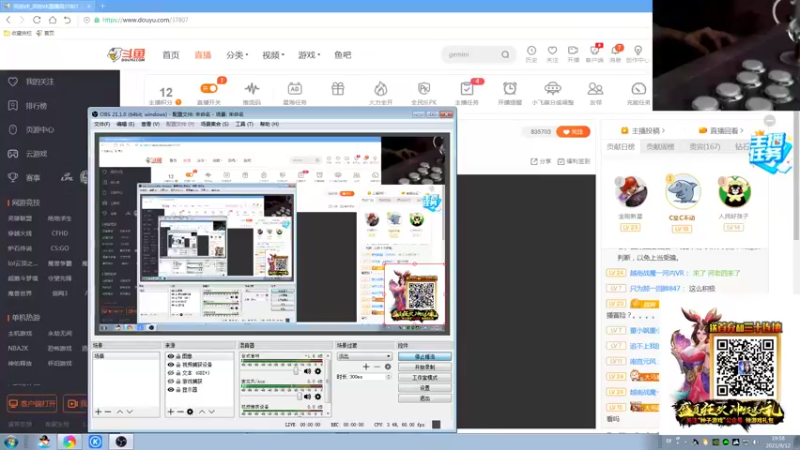Mute the first OBS mixer track speaker
The width and height of the screenshot is (800, 450).
pos(307,371)
